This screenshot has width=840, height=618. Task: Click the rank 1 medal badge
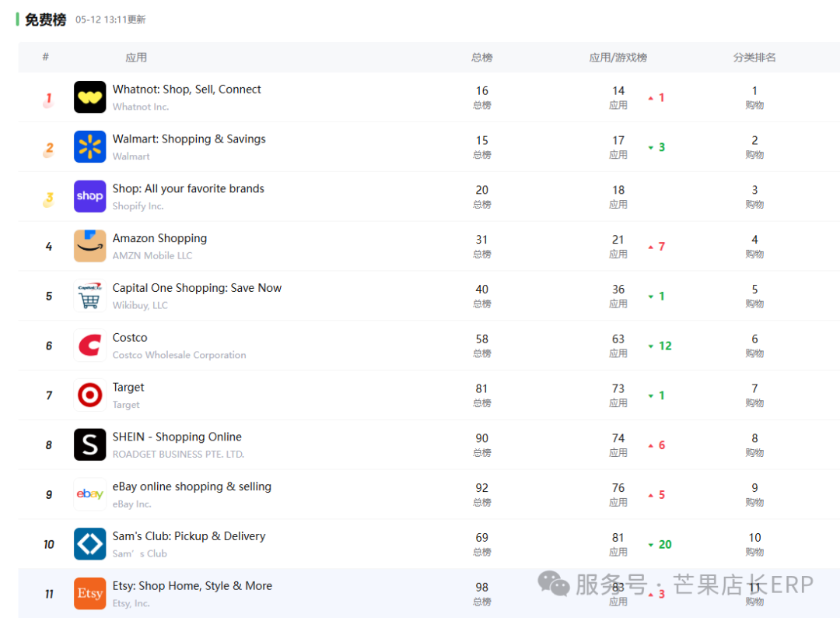[49, 99]
